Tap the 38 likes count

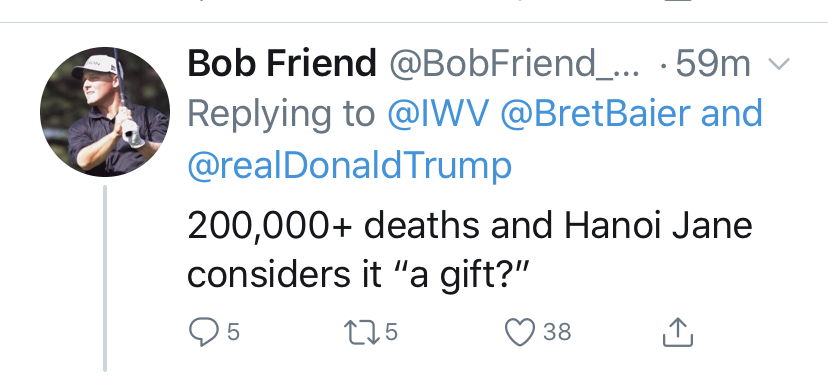tap(558, 332)
